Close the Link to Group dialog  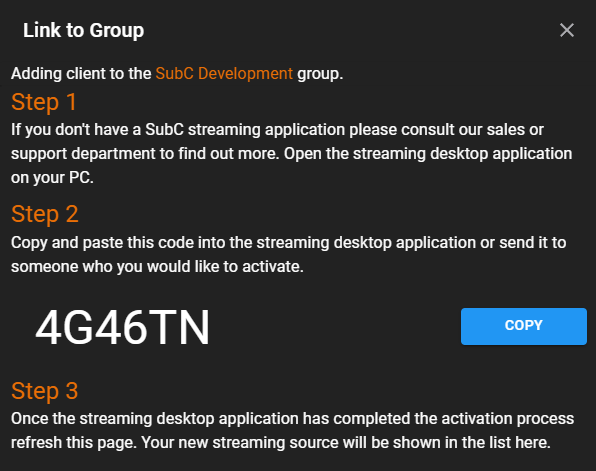566,30
